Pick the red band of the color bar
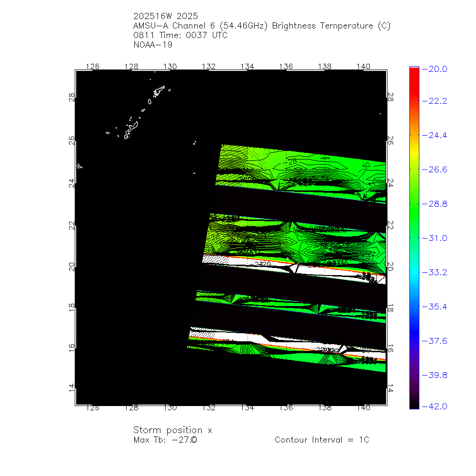The image size is (476, 476). 414,80
